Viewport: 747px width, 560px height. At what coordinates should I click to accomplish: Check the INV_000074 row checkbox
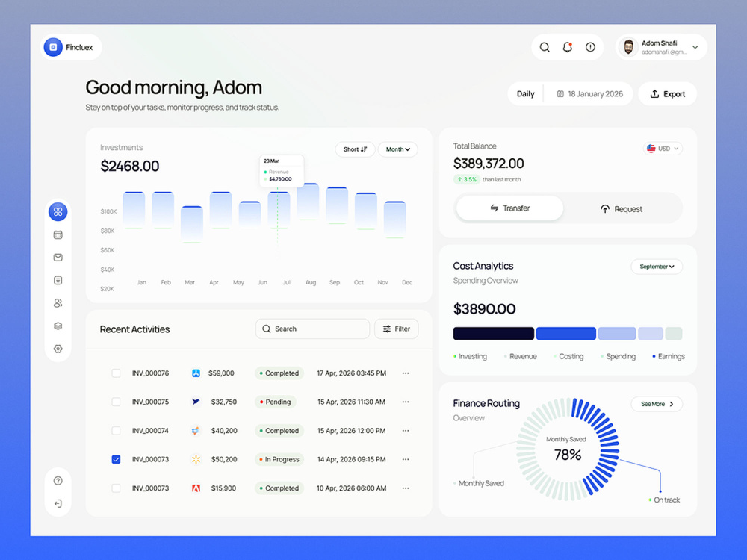116,431
